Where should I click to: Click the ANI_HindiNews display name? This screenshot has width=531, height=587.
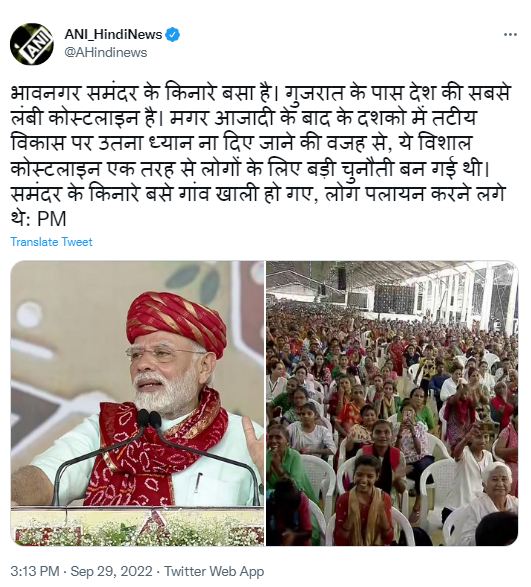(x=113, y=34)
